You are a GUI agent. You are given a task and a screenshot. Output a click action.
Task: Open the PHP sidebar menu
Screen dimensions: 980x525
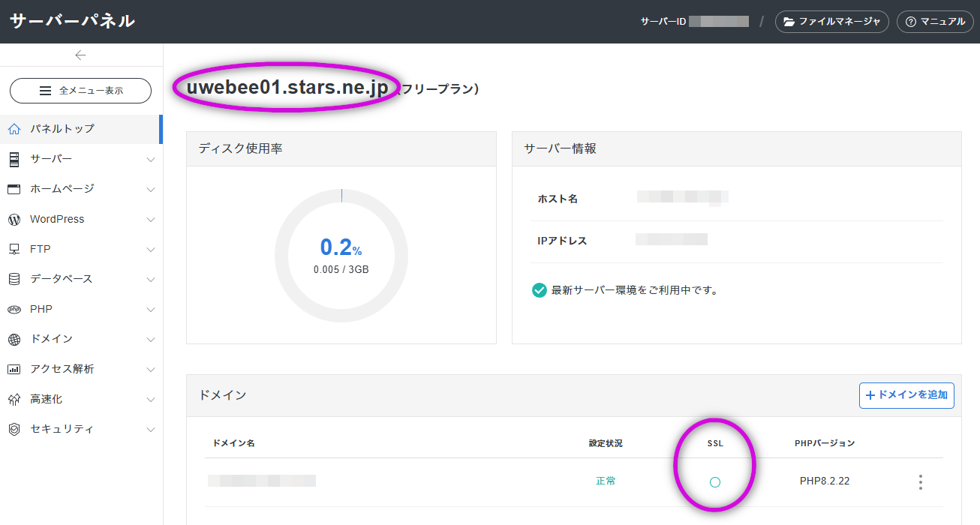[81, 309]
